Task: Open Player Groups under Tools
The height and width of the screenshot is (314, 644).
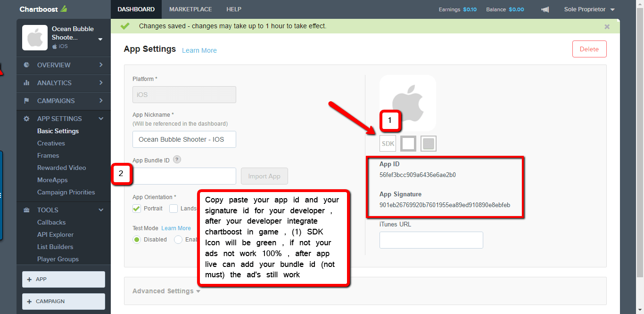Action: (58, 259)
